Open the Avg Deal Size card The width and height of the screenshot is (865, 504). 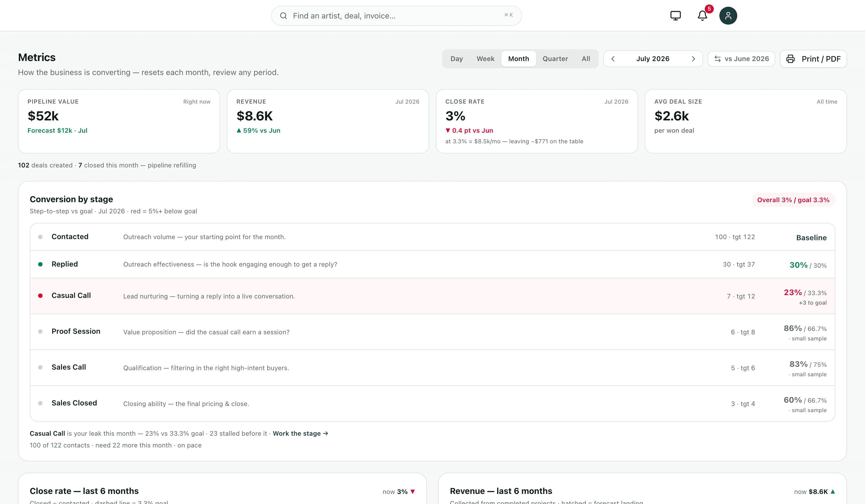click(x=746, y=121)
